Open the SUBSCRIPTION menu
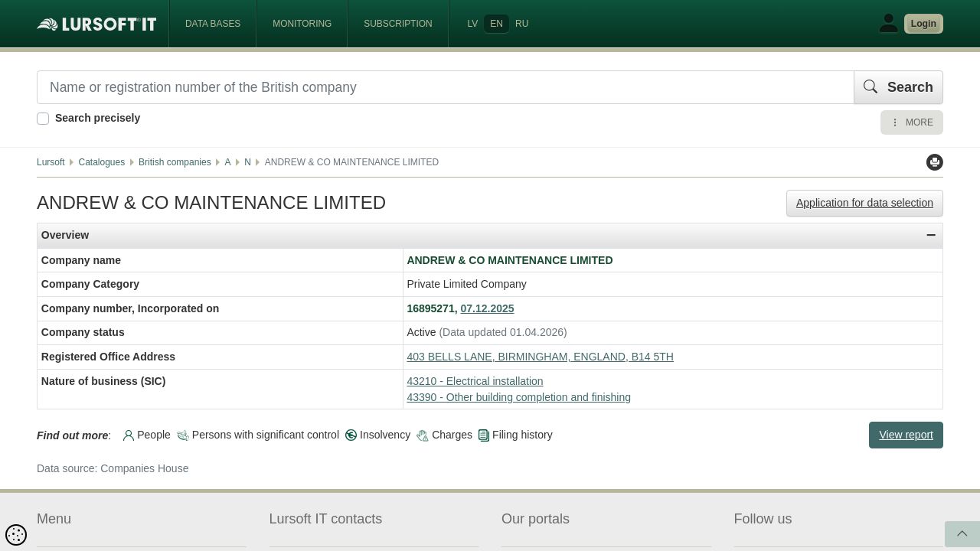 [398, 24]
